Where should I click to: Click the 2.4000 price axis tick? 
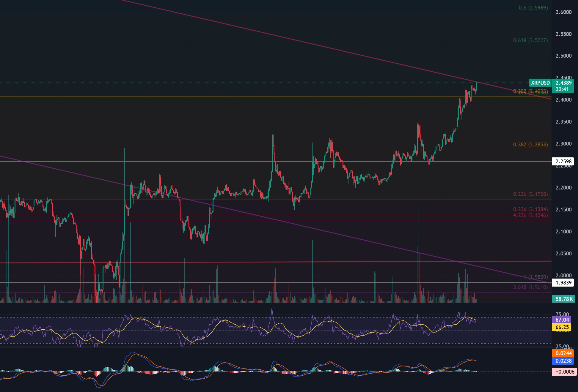point(563,100)
